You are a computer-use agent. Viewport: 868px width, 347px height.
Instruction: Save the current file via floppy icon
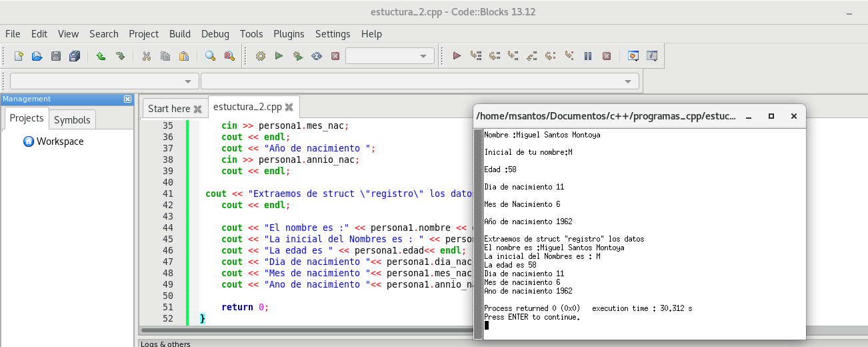click(56, 56)
